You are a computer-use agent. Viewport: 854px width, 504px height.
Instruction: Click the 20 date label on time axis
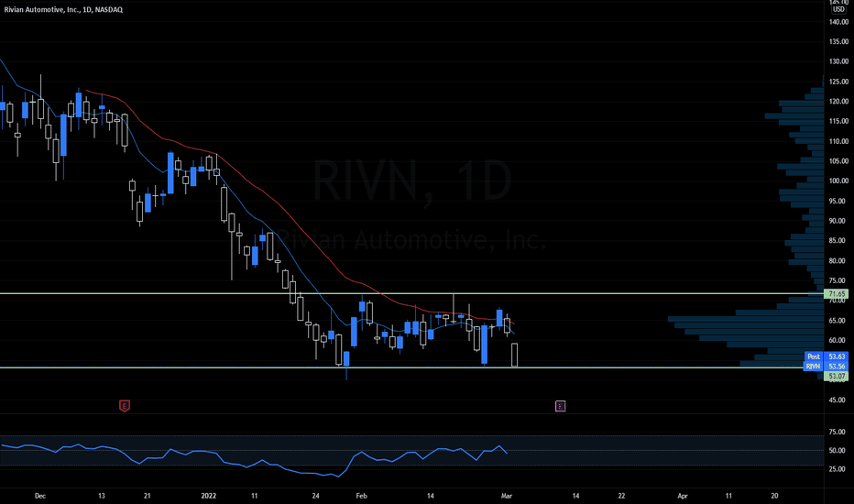tap(774, 496)
